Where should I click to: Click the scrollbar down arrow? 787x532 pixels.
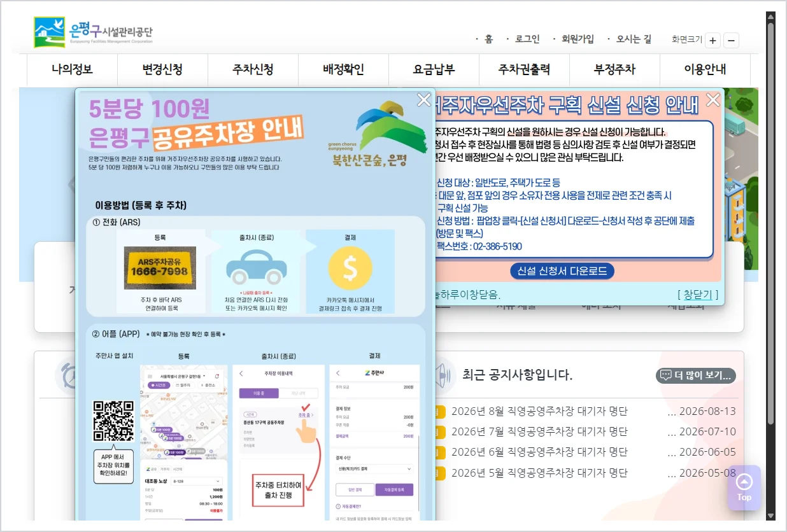(770, 515)
